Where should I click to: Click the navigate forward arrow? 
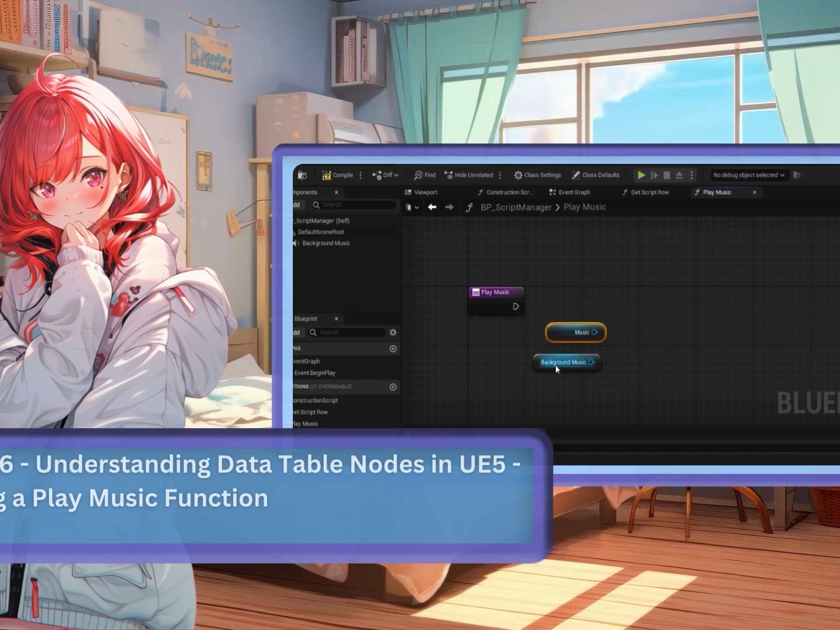pyautogui.click(x=449, y=207)
